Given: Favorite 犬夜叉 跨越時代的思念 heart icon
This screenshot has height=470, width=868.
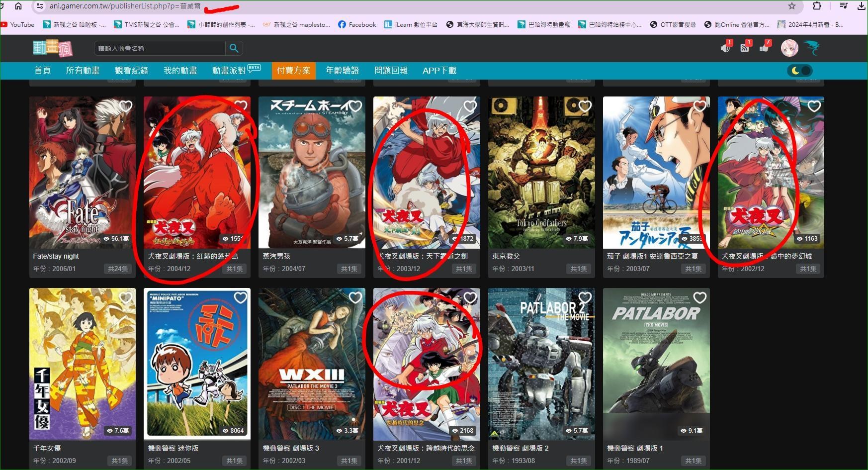Looking at the screenshot, I should 470,297.
